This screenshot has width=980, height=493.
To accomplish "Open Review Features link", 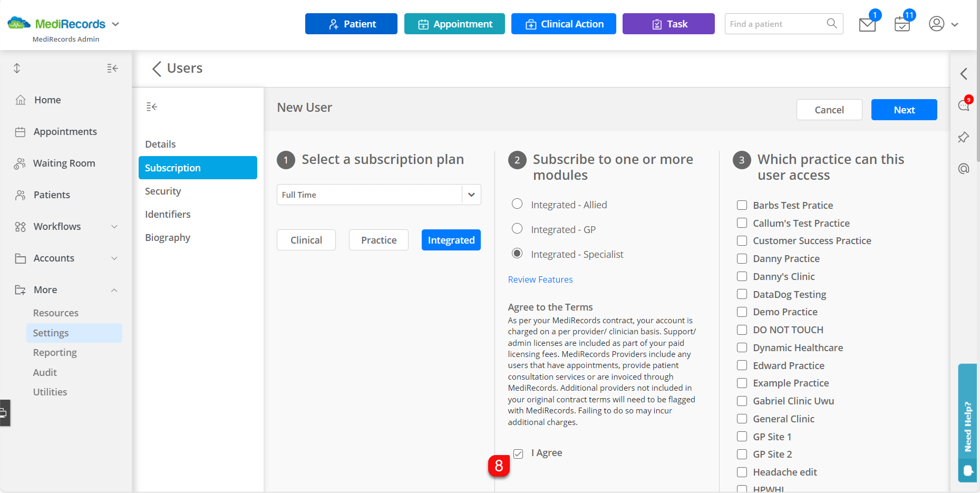I will point(540,279).
